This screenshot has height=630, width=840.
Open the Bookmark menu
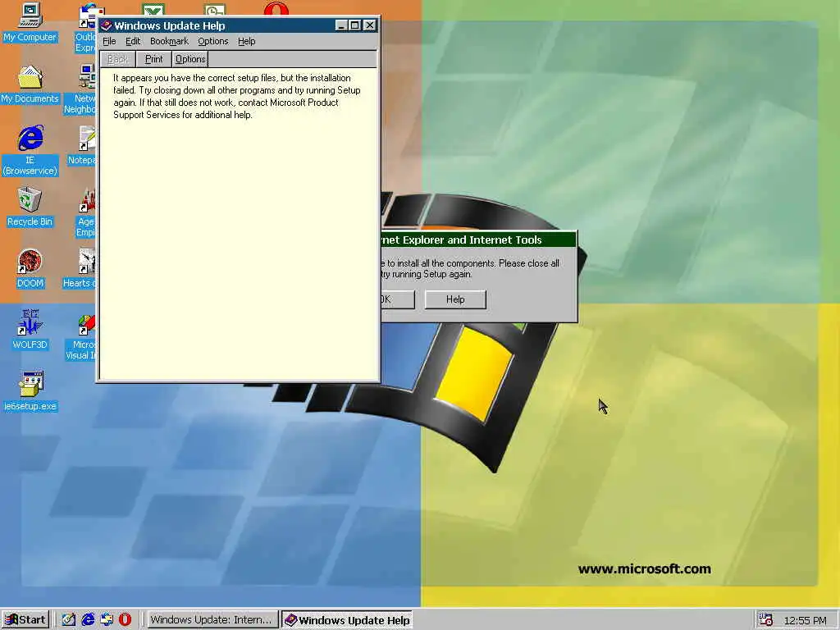[x=169, y=41]
